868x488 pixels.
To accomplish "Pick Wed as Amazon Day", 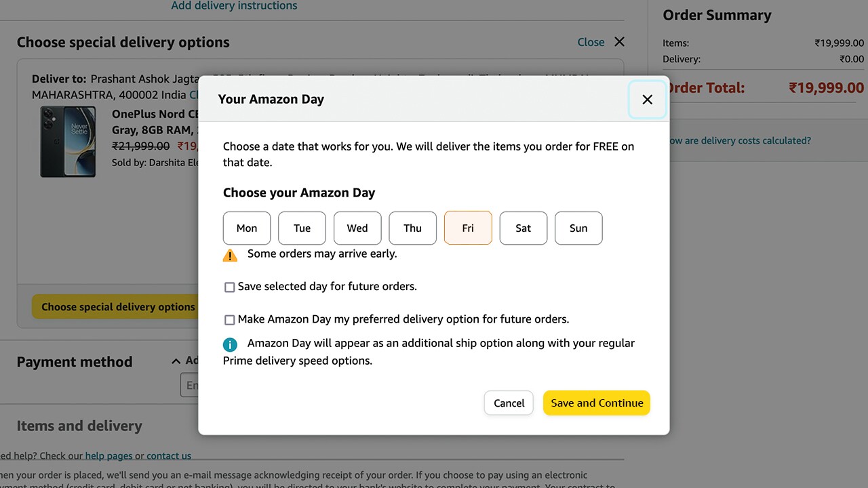I will coord(357,228).
